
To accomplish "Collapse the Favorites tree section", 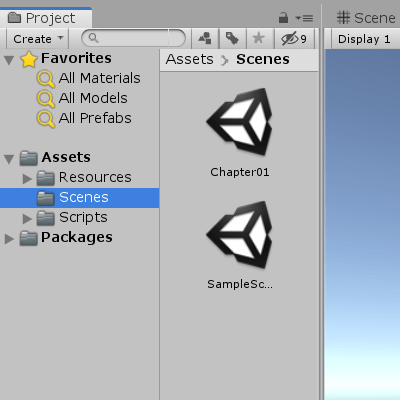I will point(9,60).
